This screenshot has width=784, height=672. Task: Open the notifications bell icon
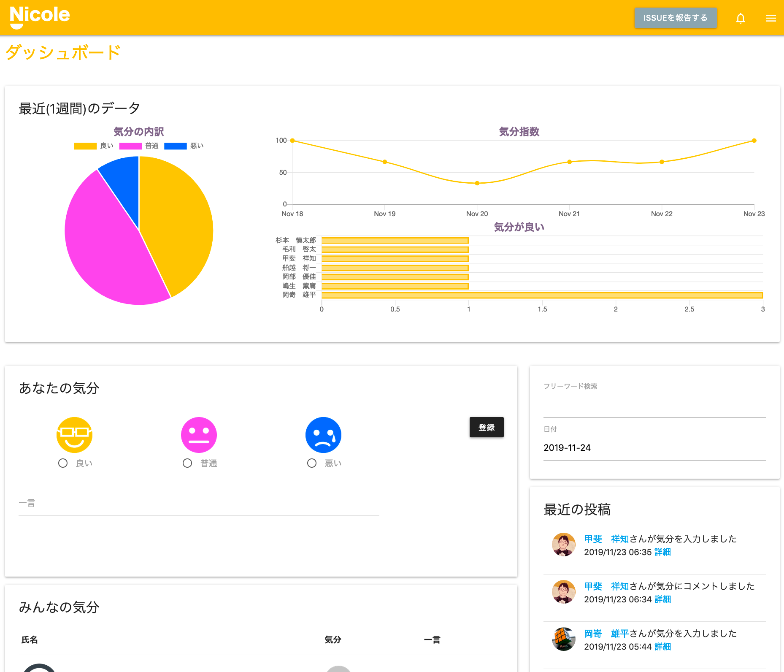pyautogui.click(x=741, y=18)
